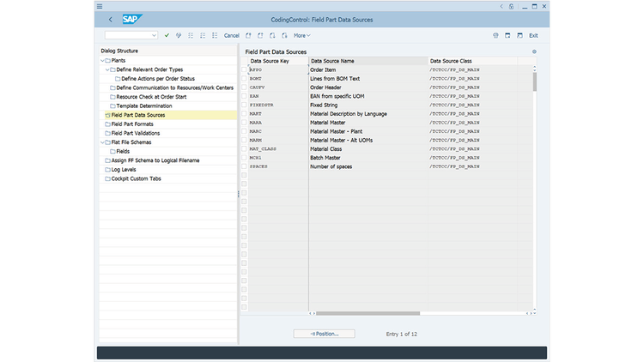Viewport: 644px width, 362px height.
Task: Click the Lines from BOM Text cell
Action: coord(368,78)
